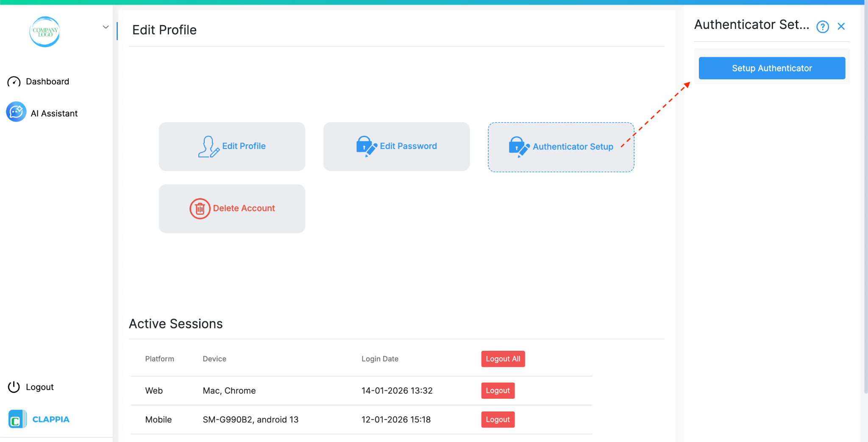Screen dimensions: 868x442
Task: Click the Logout All button
Action: tap(503, 358)
